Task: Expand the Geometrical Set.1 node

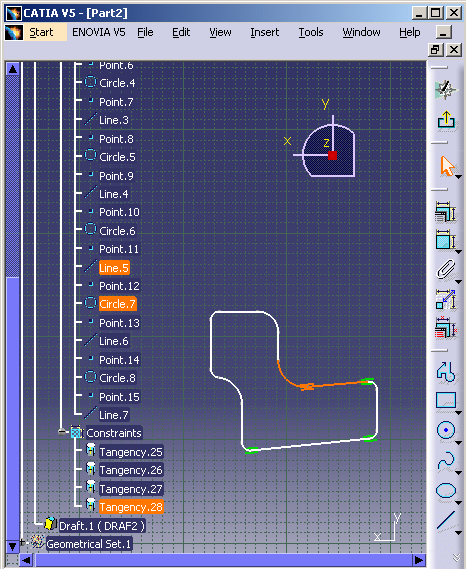Action: pos(23,543)
